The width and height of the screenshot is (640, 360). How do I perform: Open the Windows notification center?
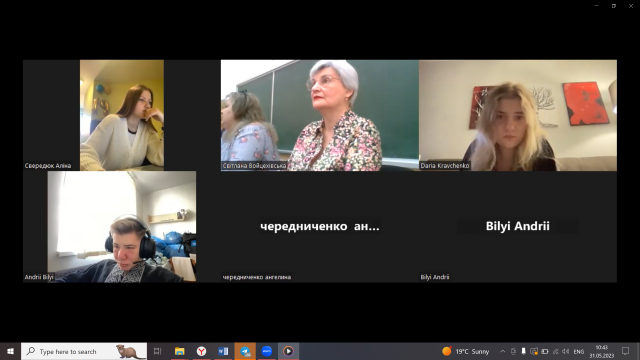point(625,351)
